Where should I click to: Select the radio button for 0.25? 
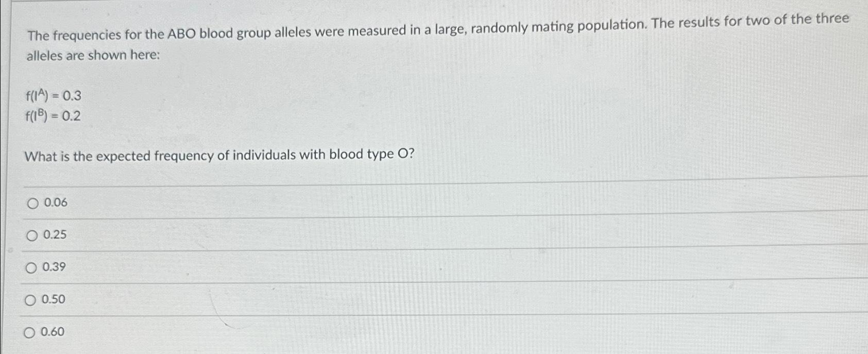[x=32, y=234]
